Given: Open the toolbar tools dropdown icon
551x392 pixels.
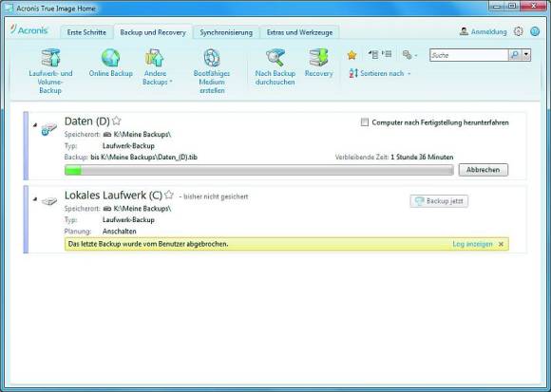Looking at the screenshot, I should 409,55.
